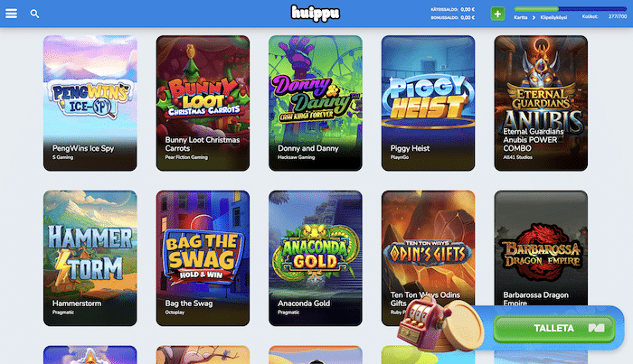Click the arrow between Kartta and Kiipeilykoysi
The width and height of the screenshot is (633, 364).
pos(534,17)
